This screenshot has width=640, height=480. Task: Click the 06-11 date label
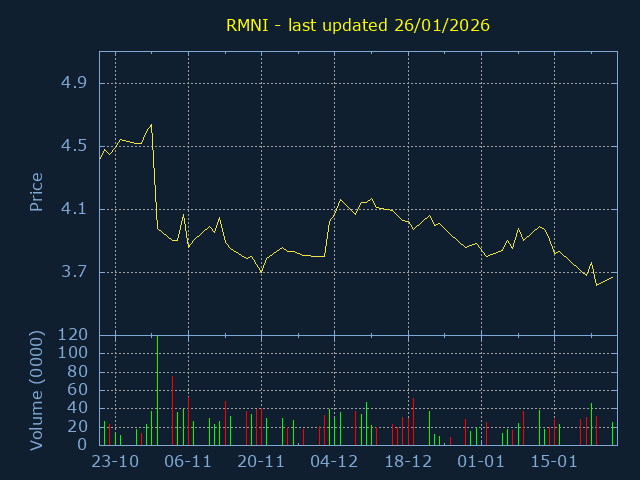[x=188, y=462]
